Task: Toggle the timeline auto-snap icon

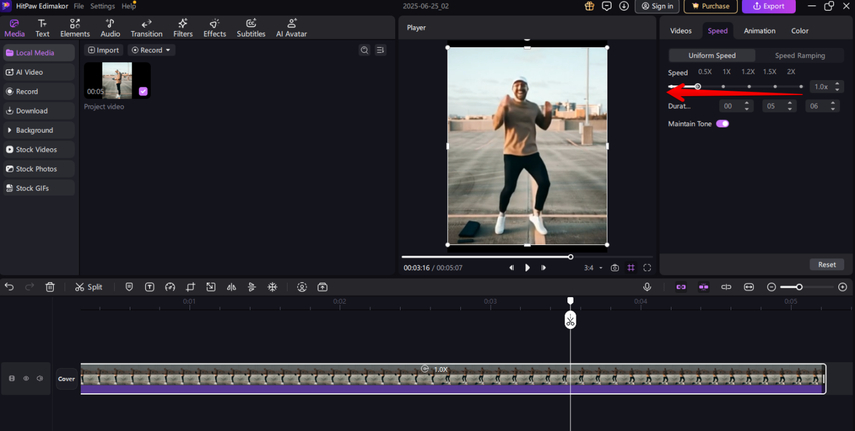Action: [x=703, y=287]
